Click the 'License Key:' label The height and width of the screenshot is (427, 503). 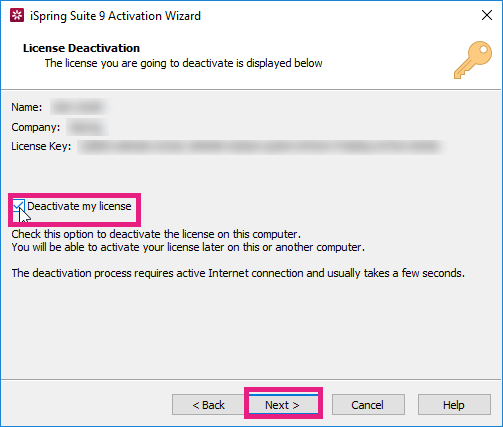tap(41, 146)
